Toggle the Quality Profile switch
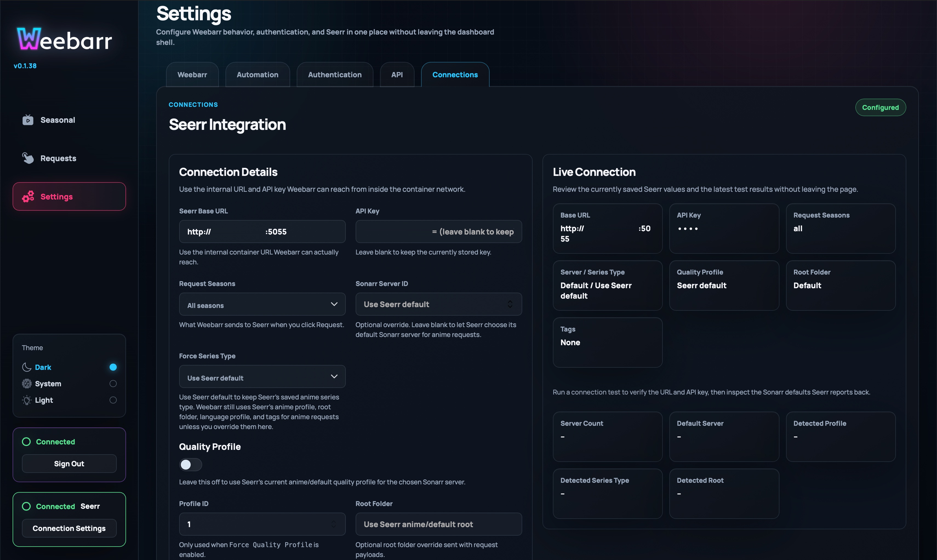Image resolution: width=937 pixels, height=560 pixels. [x=191, y=465]
